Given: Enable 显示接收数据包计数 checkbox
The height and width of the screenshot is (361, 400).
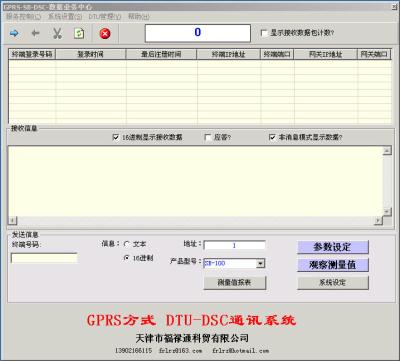Looking at the screenshot, I should coord(264,33).
